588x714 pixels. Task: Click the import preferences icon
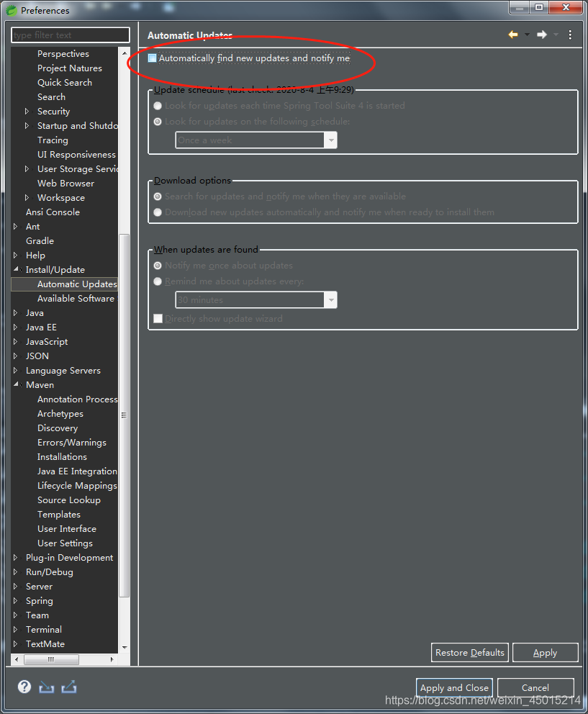click(x=47, y=687)
